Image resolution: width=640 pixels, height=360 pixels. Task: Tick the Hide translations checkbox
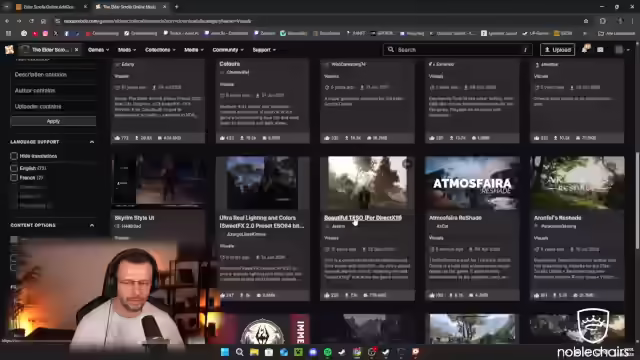pyautogui.click(x=14, y=156)
